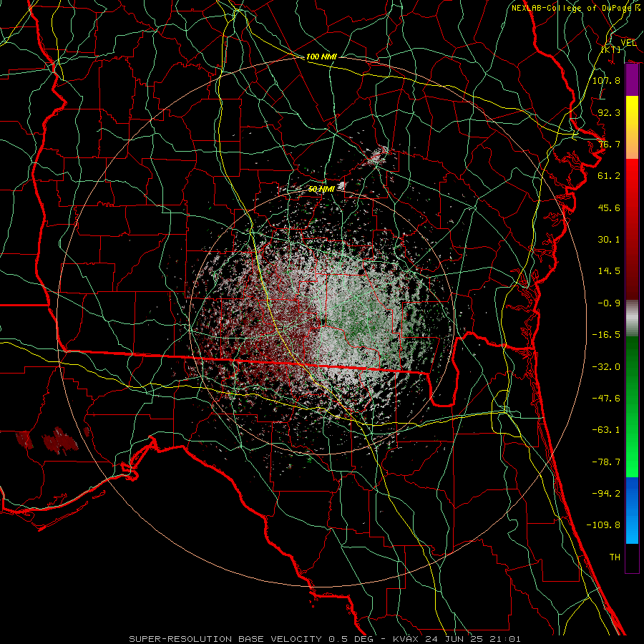Click the KT units label
The width and height of the screenshot is (644, 644).
coord(611,49)
